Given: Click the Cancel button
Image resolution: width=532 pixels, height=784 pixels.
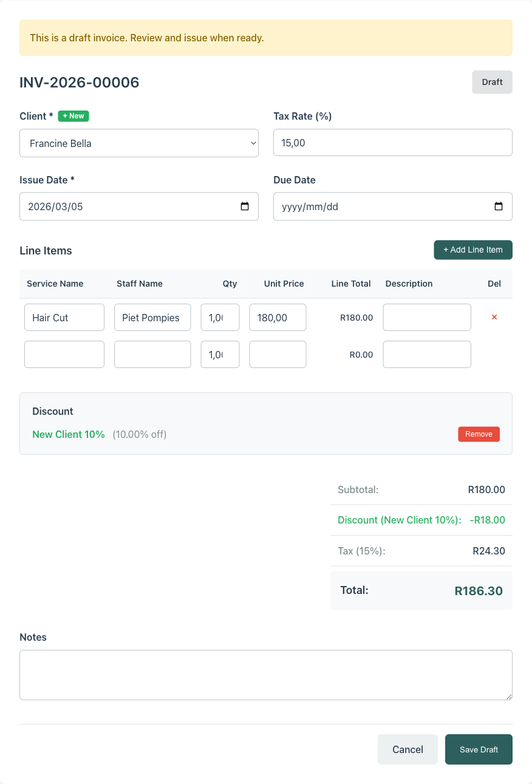Looking at the screenshot, I should pyautogui.click(x=408, y=749).
